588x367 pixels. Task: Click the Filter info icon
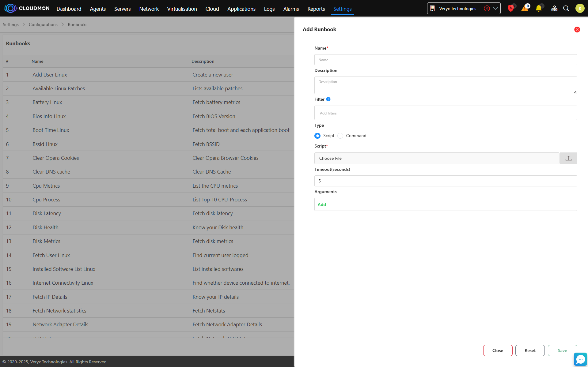pyautogui.click(x=328, y=99)
